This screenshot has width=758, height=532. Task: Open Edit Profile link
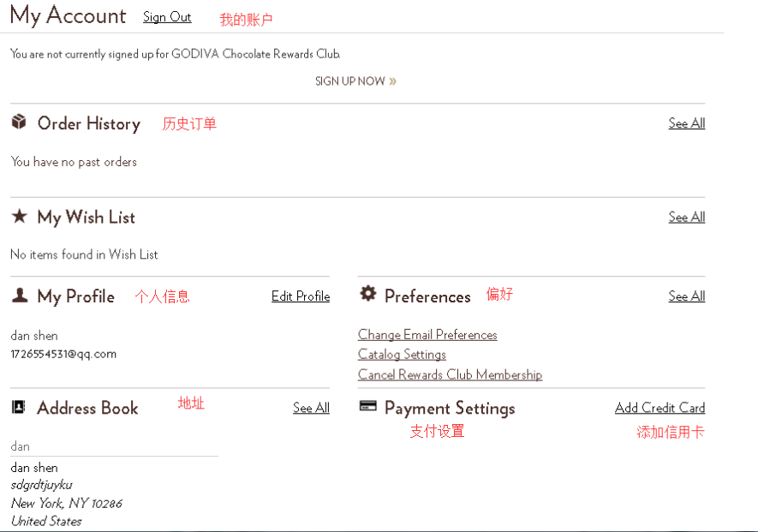tap(301, 296)
